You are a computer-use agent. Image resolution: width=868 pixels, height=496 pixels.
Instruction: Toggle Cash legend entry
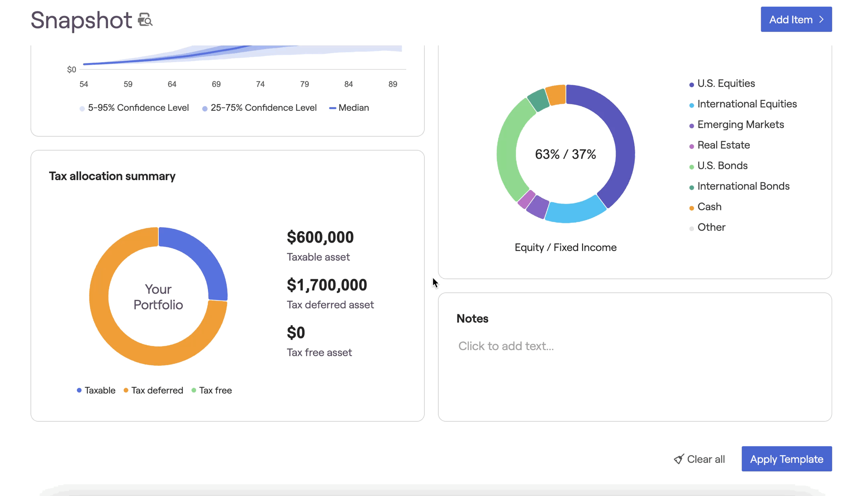click(x=709, y=207)
